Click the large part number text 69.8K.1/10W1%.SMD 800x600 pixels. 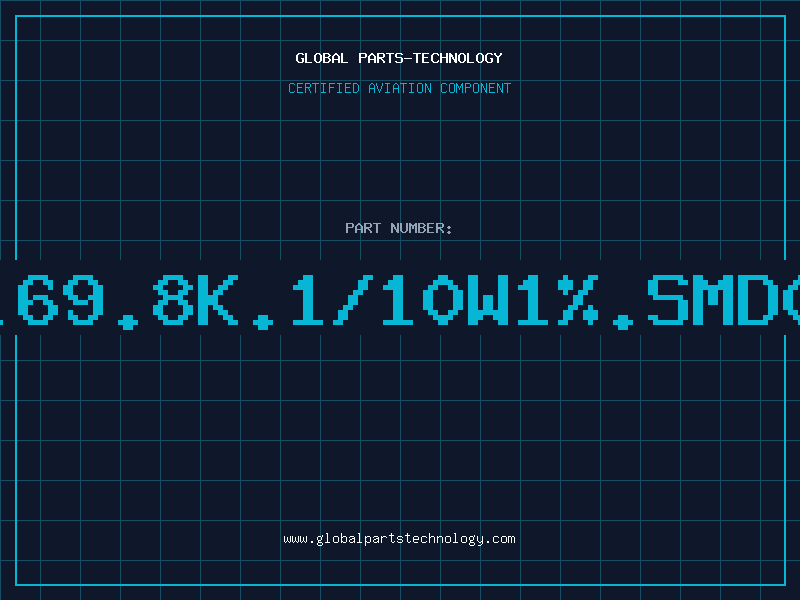pos(400,300)
